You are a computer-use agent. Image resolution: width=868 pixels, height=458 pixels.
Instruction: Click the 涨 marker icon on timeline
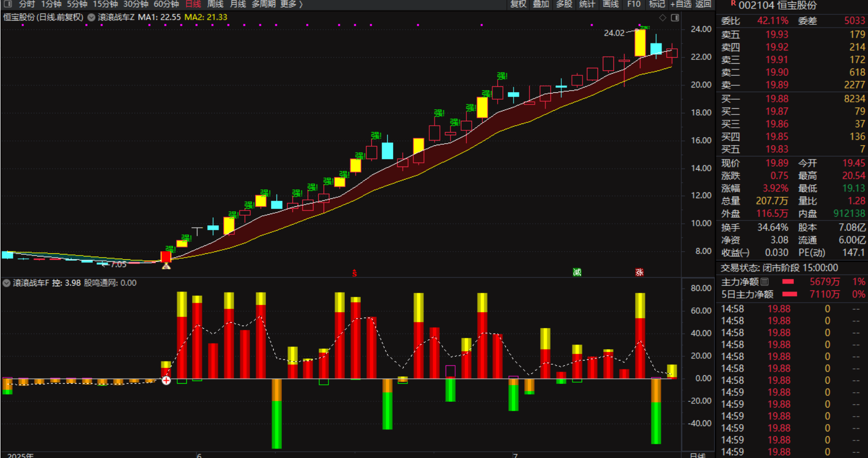639,272
